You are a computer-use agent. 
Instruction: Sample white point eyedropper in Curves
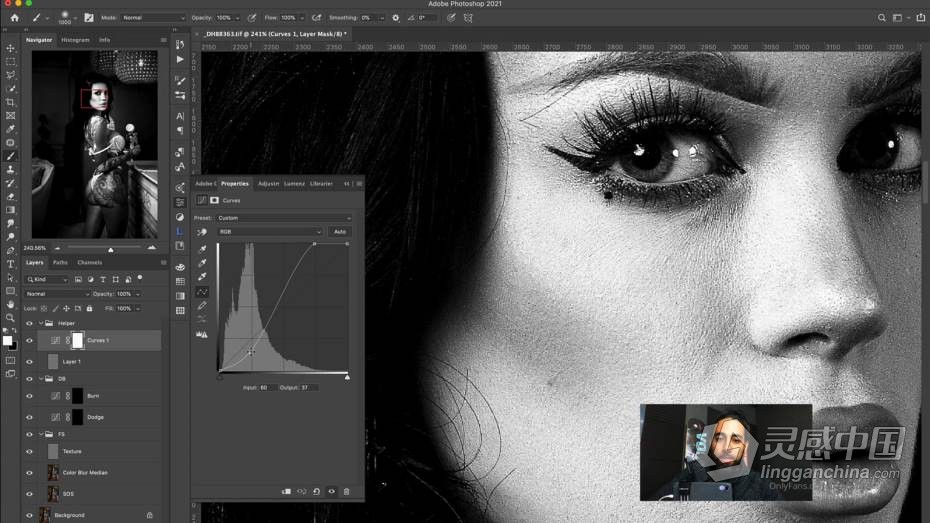tap(202, 276)
